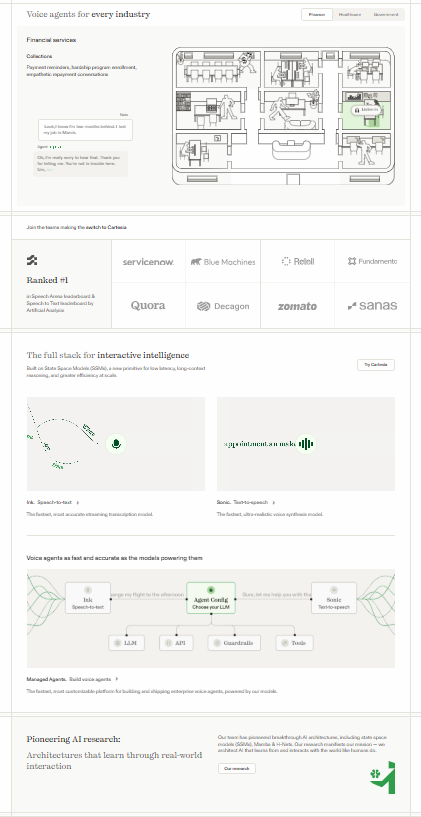Screen dimensions: 421x817
Task: Click the Fundamento customer logo
Action: (x=372, y=262)
